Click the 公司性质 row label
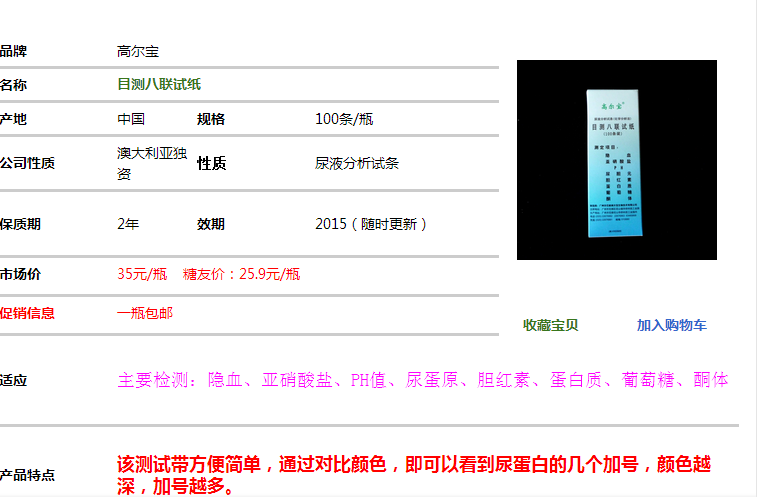Image resolution: width=757 pixels, height=497 pixels. (x=27, y=163)
